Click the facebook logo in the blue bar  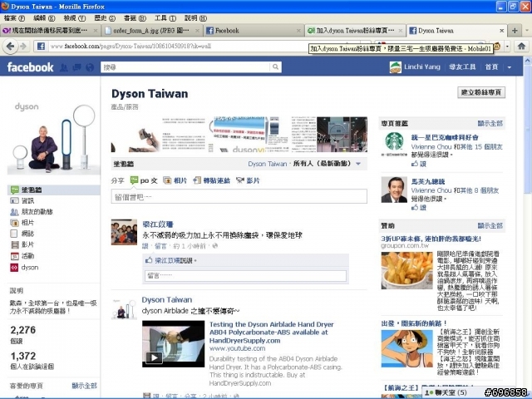click(30, 67)
